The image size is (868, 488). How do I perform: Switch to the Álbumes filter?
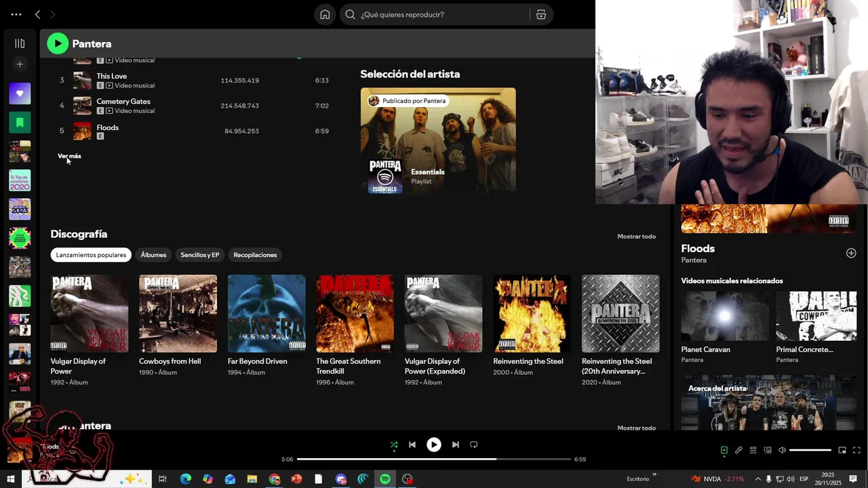(153, 255)
